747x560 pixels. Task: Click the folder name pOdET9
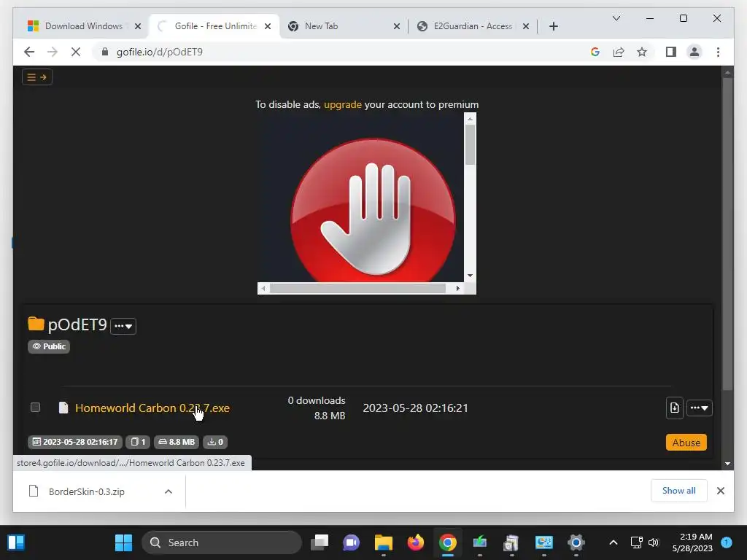pyautogui.click(x=77, y=324)
